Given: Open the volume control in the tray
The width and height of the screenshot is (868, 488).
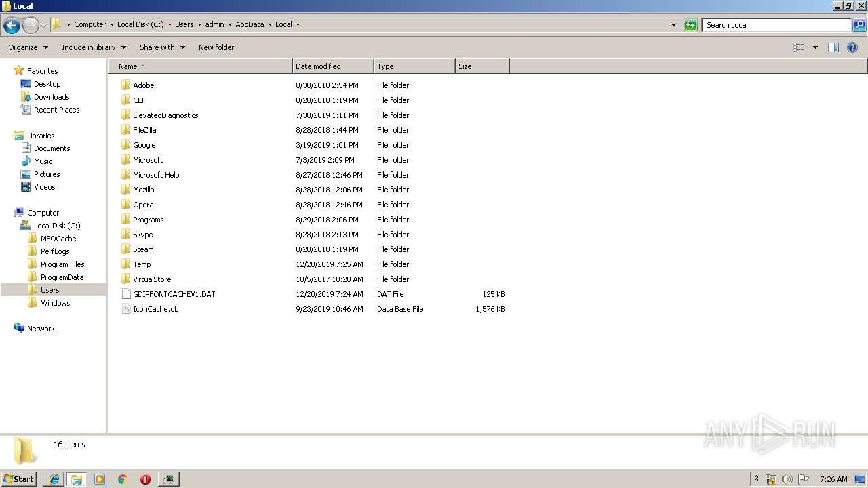Looking at the screenshot, I should (787, 479).
